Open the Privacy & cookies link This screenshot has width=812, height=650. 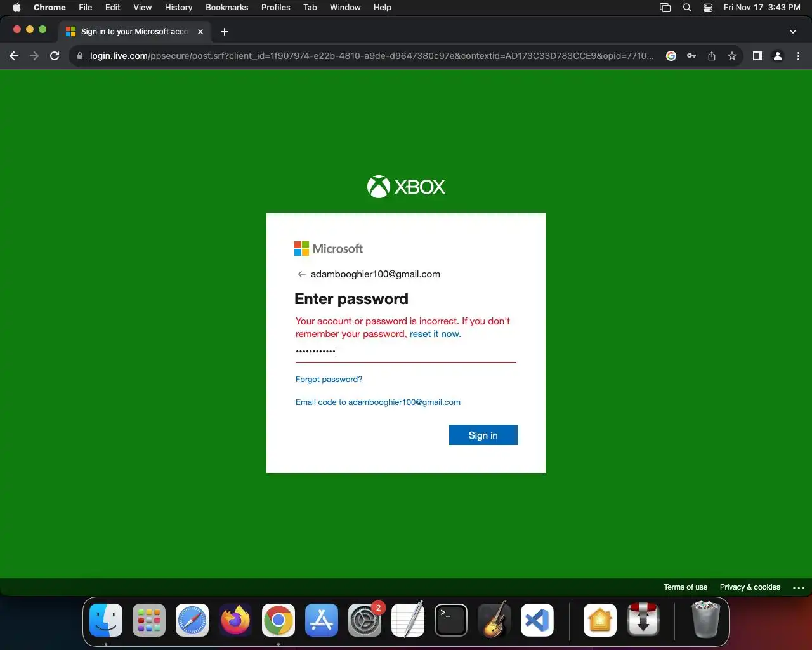coord(750,587)
